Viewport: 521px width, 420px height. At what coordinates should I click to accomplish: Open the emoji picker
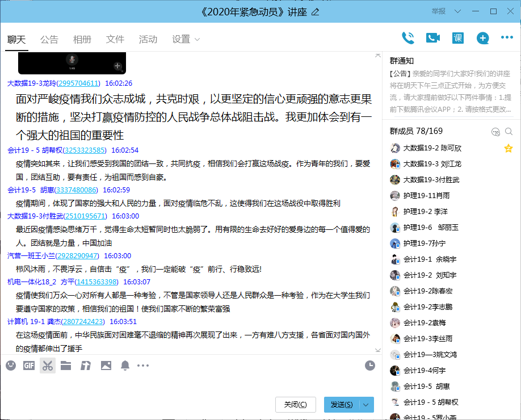click(x=11, y=366)
